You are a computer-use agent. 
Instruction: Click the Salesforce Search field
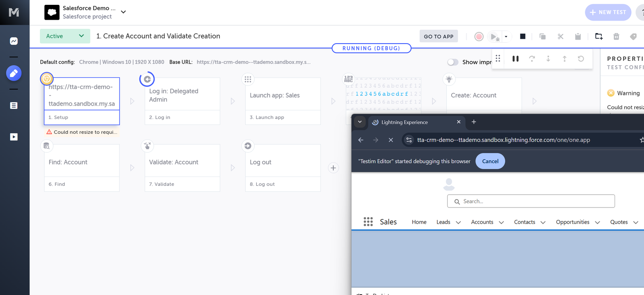[531, 201]
